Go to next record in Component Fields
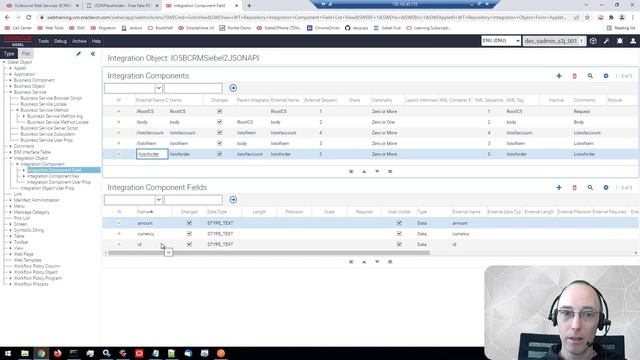Viewport: 640px width, 360px height. pos(377,262)
